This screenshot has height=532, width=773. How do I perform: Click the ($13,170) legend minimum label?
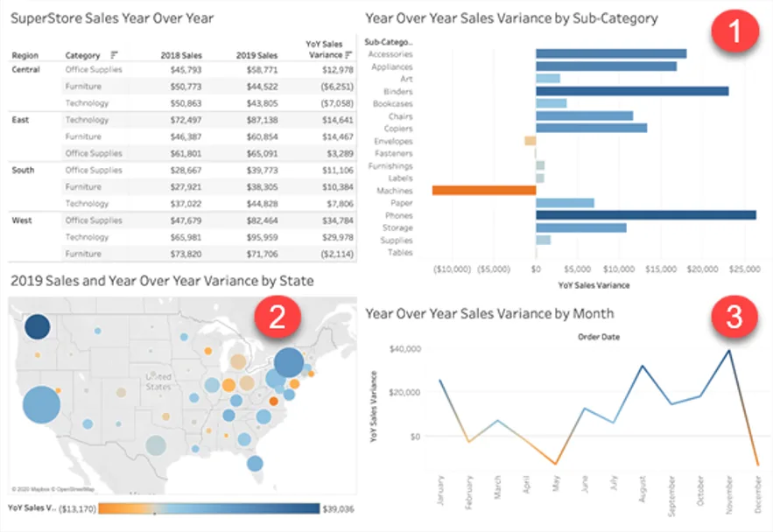point(77,509)
